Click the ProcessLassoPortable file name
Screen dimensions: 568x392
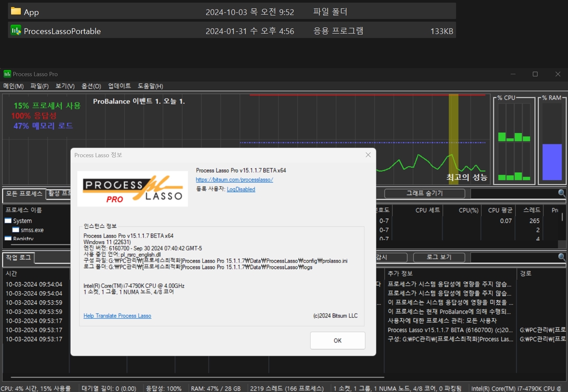coord(62,31)
